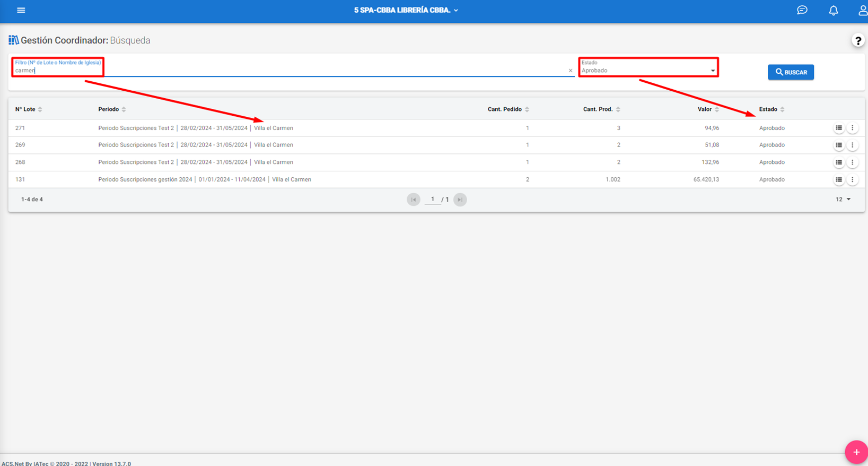
Task: Open the help question mark icon
Action: 858,40
